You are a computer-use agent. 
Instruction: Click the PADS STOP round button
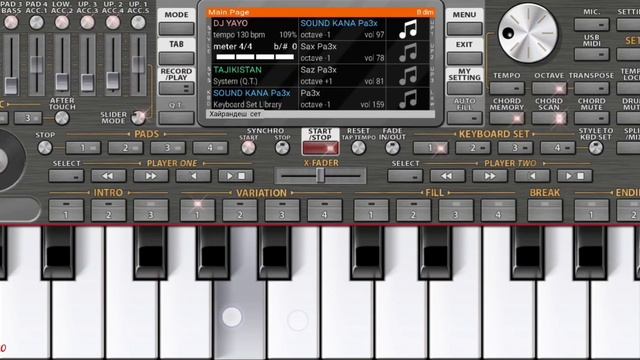(44, 148)
